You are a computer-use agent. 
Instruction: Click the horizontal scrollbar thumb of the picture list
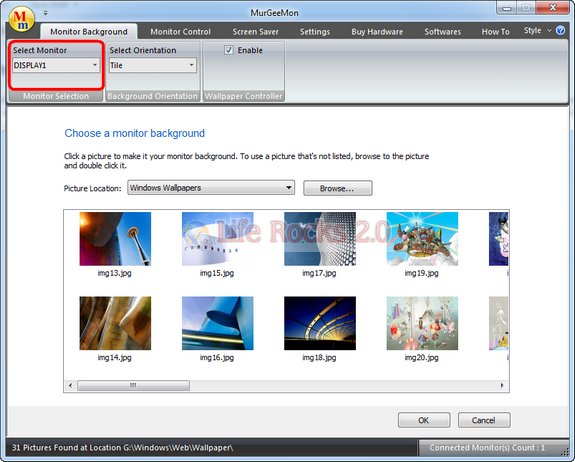[x=133, y=385]
